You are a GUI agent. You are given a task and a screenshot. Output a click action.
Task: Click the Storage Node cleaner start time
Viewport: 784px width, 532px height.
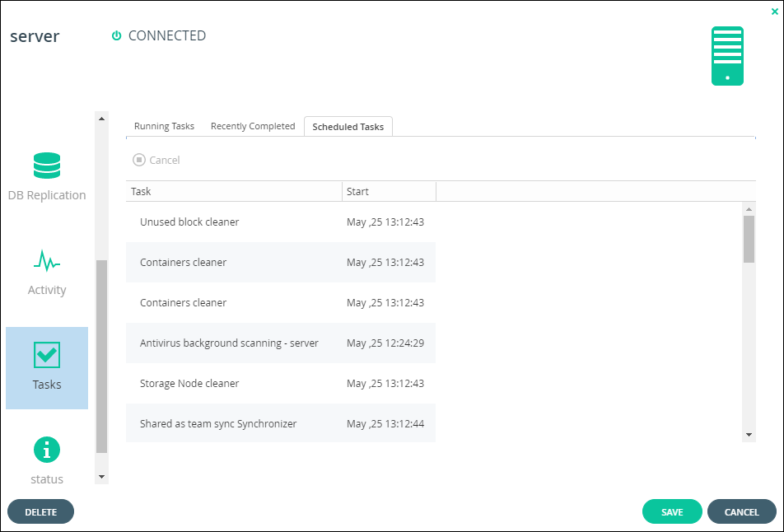pyautogui.click(x=385, y=384)
